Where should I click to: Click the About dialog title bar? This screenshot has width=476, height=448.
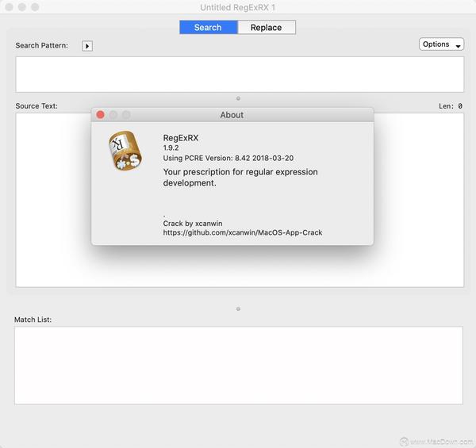point(232,115)
